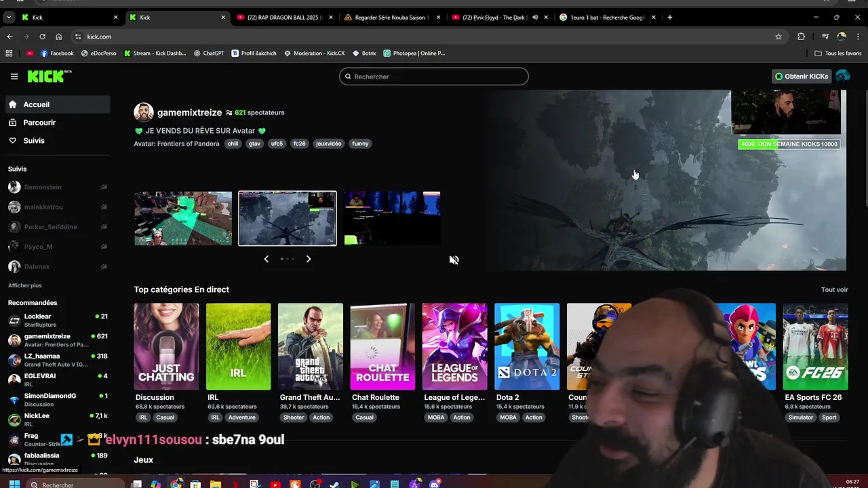Open the tab search dropdown arrow

(9, 17)
